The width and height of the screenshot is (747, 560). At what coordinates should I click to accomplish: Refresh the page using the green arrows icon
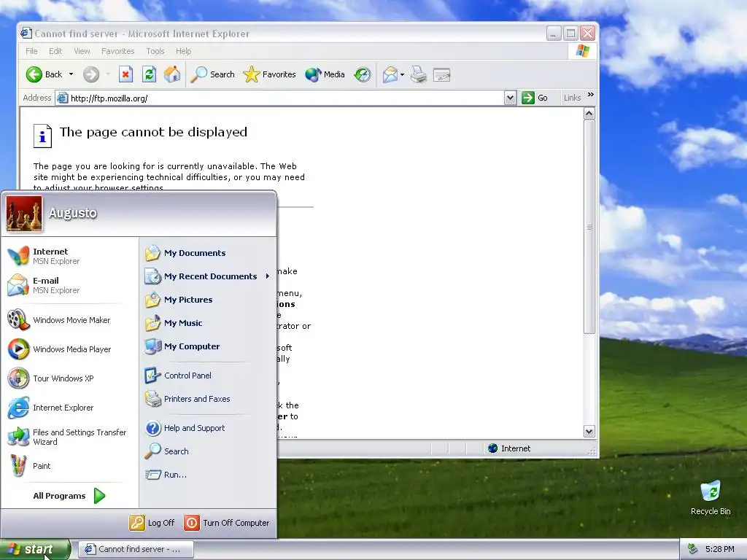pyautogui.click(x=149, y=74)
